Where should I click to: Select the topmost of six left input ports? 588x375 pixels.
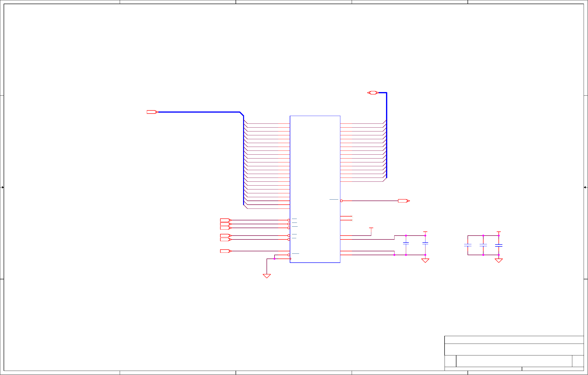226,220
